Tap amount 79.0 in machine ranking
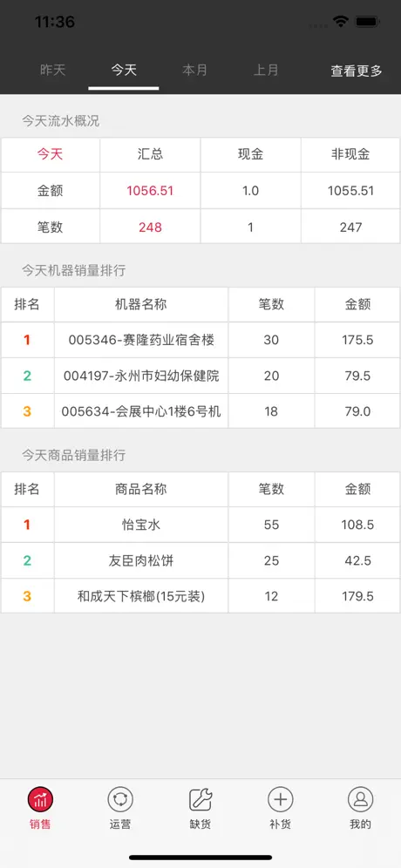Viewport: 401px width, 868px height. pos(357,411)
